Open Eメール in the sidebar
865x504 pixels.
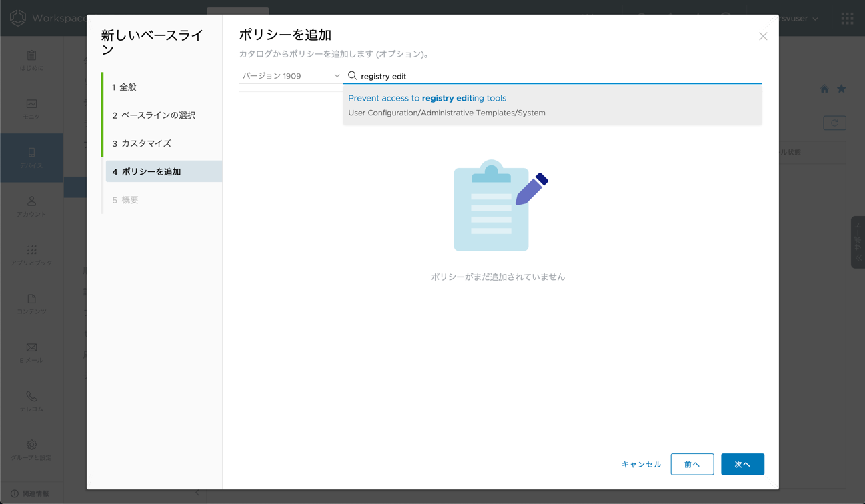pos(31,353)
